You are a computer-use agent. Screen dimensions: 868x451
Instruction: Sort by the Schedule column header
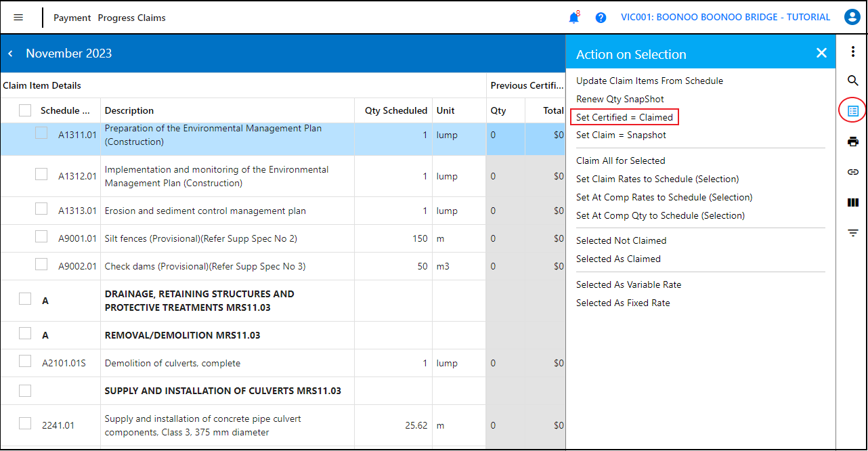pyautogui.click(x=65, y=110)
